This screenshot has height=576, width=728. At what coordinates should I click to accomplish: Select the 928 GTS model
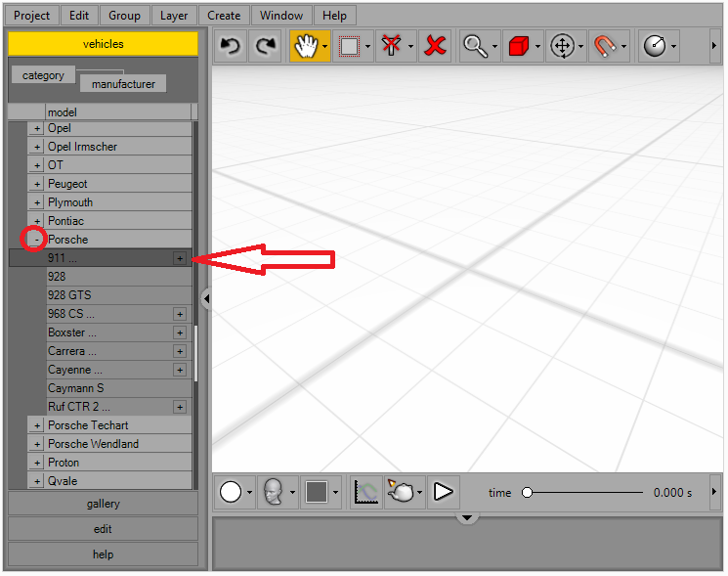[x=119, y=295]
